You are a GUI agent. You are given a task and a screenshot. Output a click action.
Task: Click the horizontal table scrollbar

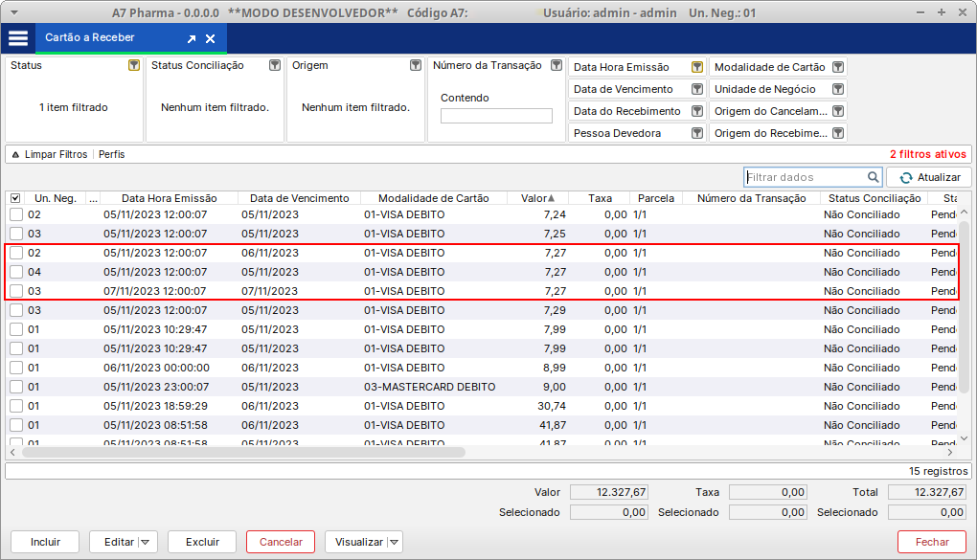click(x=243, y=452)
